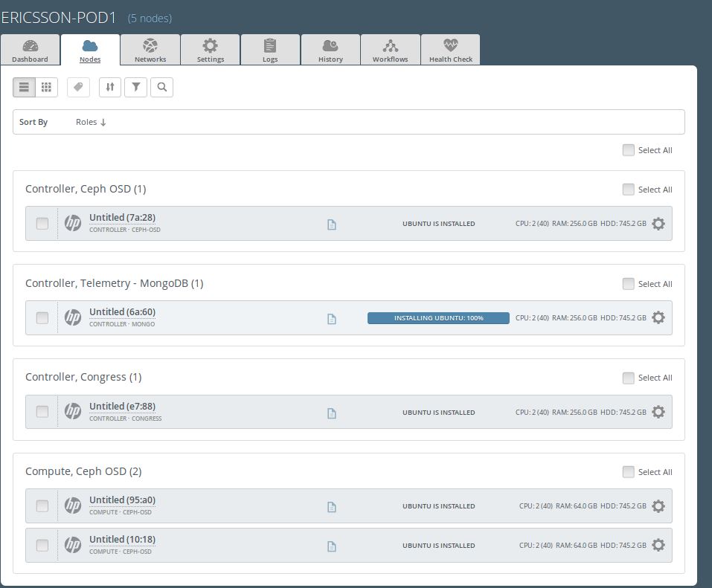
Task: Open the Health Check tab
Action: (450, 50)
